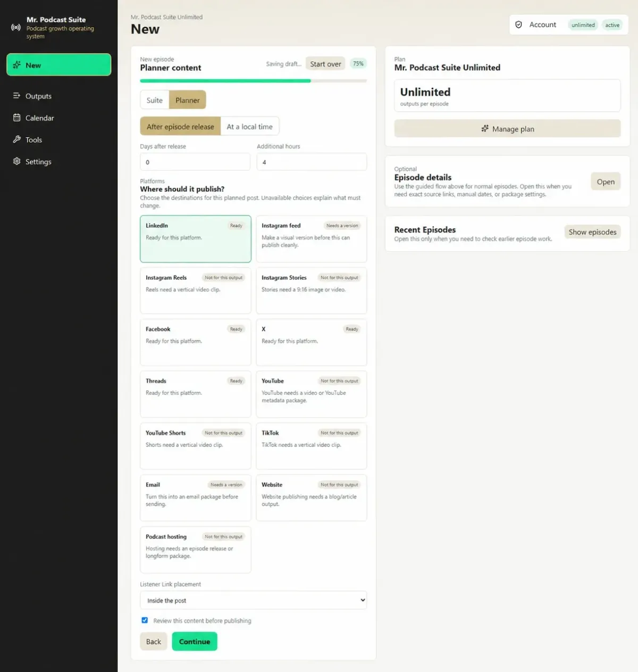Open Tools in the sidebar
The height and width of the screenshot is (672, 638).
point(58,139)
